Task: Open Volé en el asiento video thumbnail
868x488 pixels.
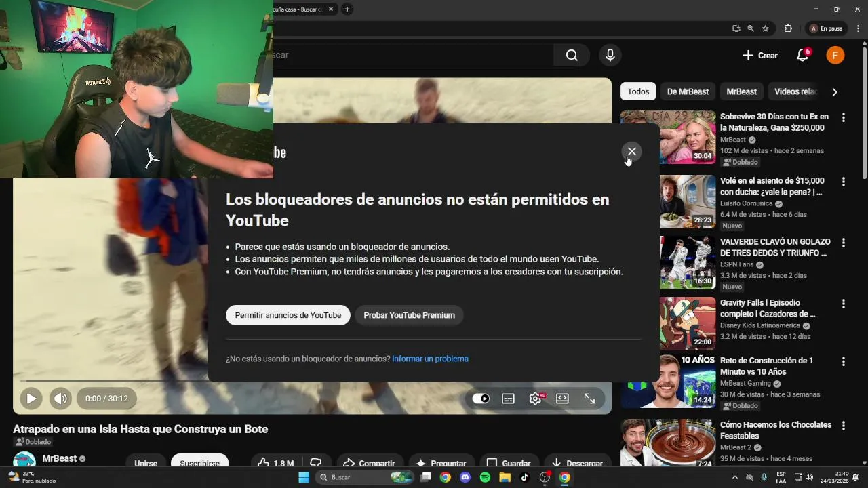Action: click(688, 202)
